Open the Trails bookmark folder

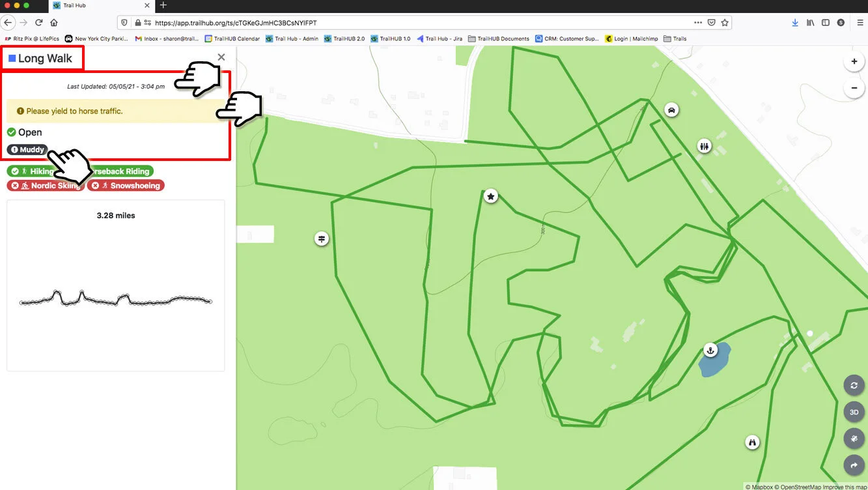pyautogui.click(x=675, y=38)
